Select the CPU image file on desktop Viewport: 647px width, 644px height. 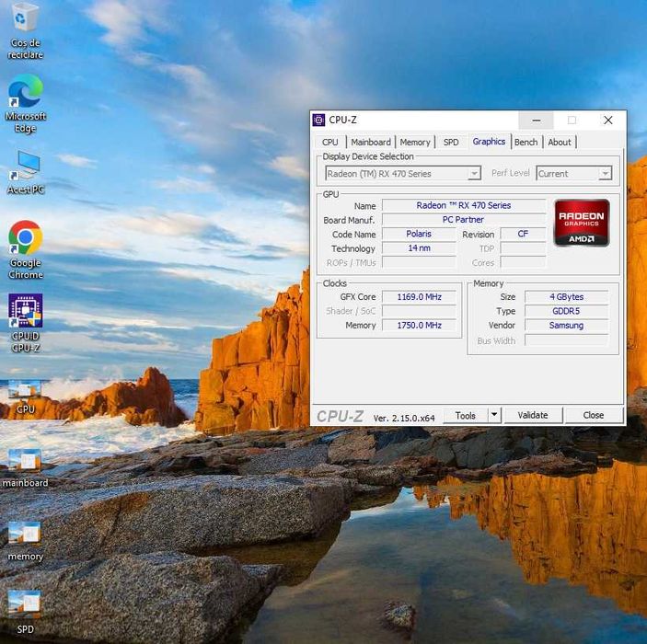pos(25,397)
